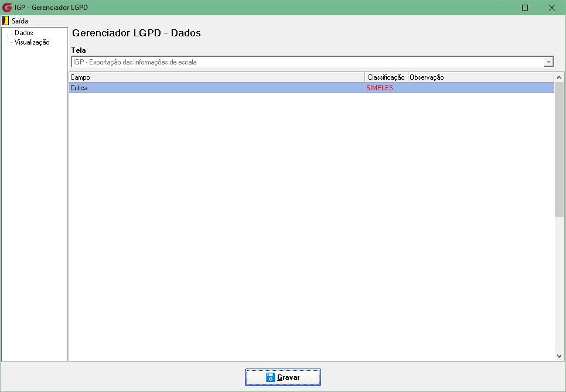This screenshot has height=392, width=566.
Task: Click the Saída exit door icon
Action: tap(5, 21)
